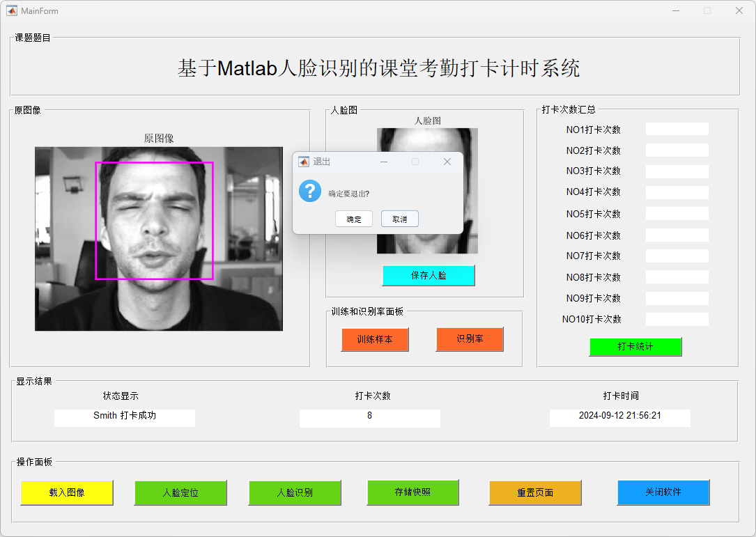The width and height of the screenshot is (756, 537).
Task: Click 确定 in the exit dialog
Action: tap(354, 219)
